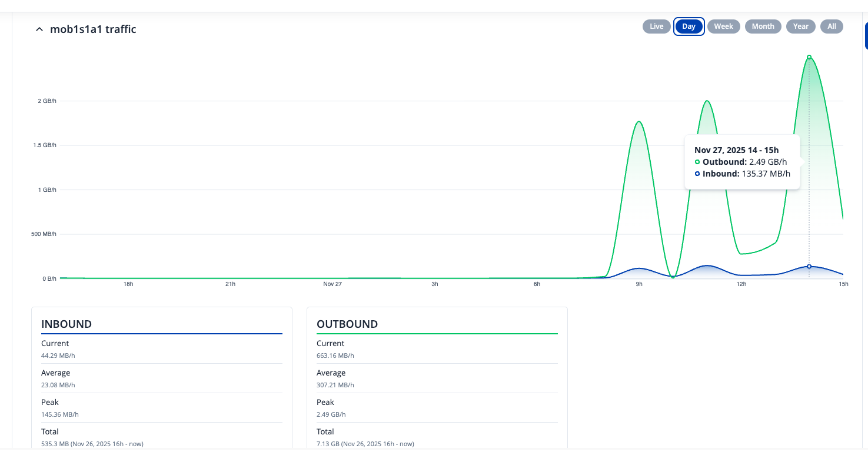Click the Nov 27 label on x-axis

click(332, 284)
